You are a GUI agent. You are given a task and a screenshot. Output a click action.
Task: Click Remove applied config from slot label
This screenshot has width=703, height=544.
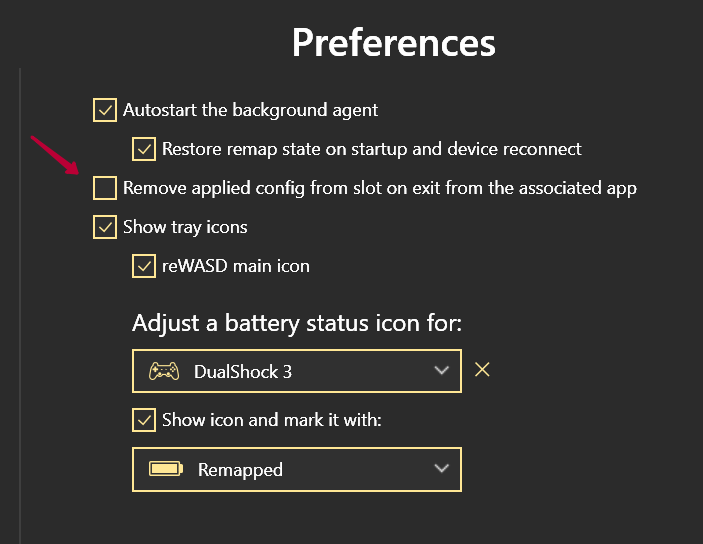(x=380, y=188)
